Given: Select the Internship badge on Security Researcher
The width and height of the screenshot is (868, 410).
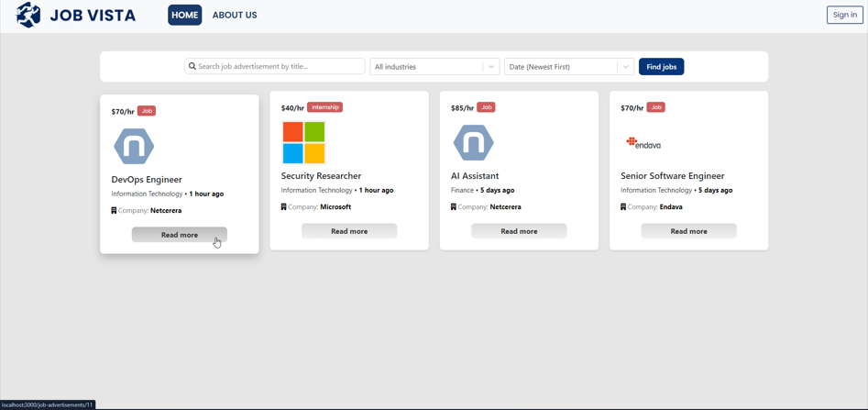Looking at the screenshot, I should (325, 107).
